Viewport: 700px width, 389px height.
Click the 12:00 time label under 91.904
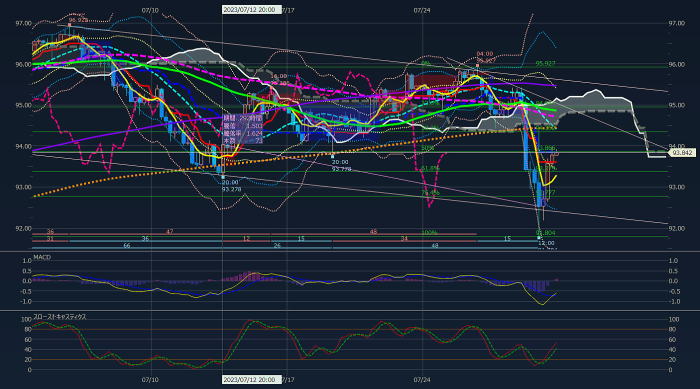[546, 243]
